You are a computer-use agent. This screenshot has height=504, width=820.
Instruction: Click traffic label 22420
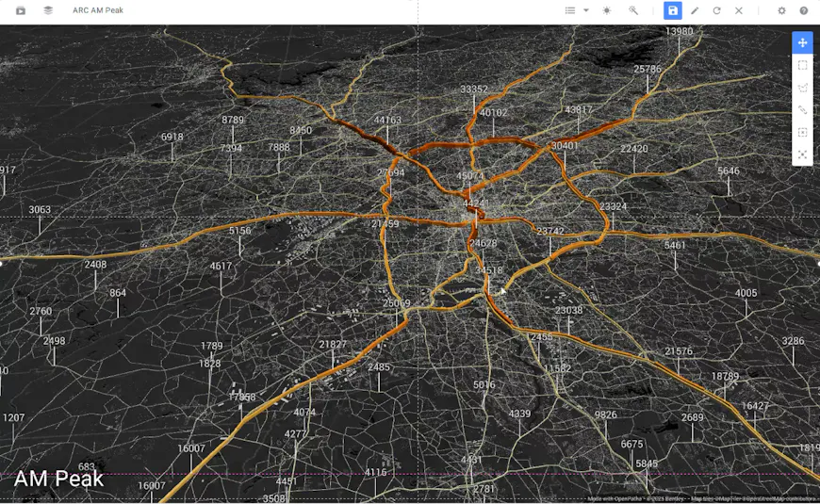tap(634, 149)
